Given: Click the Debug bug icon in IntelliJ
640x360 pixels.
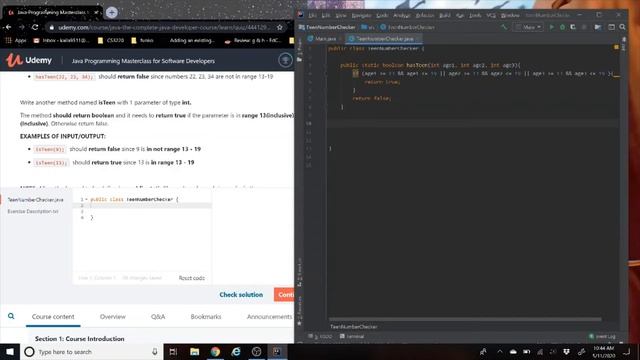Looking at the screenshot, I should (x=562, y=27).
